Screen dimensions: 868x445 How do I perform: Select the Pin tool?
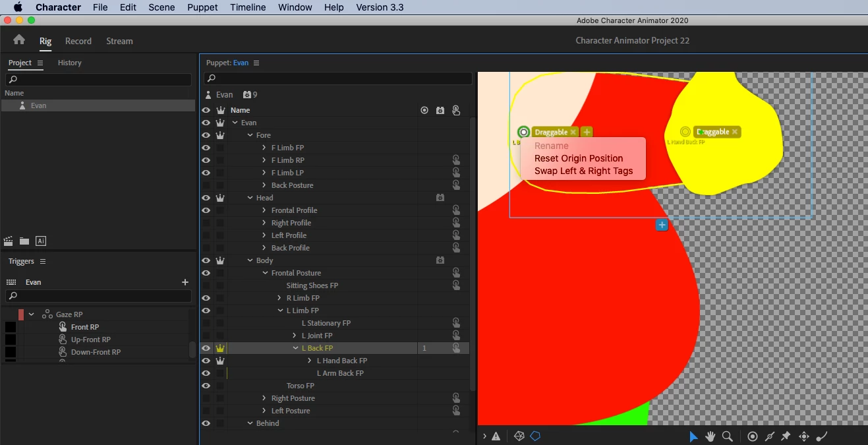786,436
